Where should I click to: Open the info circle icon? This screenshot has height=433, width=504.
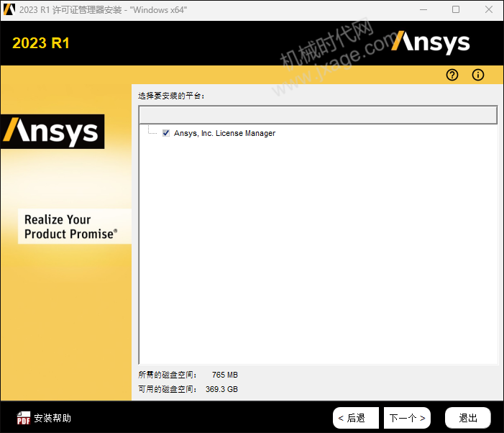click(477, 75)
